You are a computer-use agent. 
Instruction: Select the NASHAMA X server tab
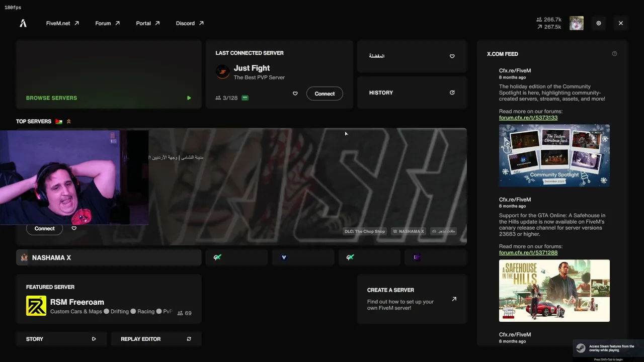pyautogui.click(x=109, y=257)
